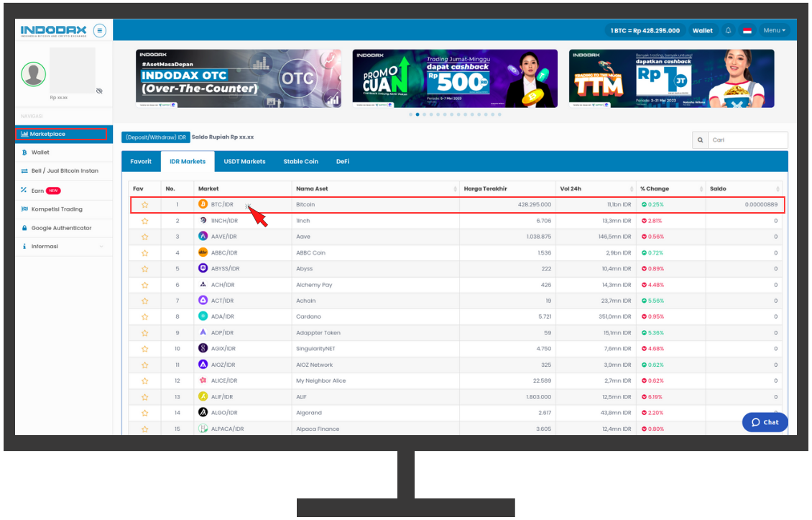Click the ALGO coin icon

point(203,413)
